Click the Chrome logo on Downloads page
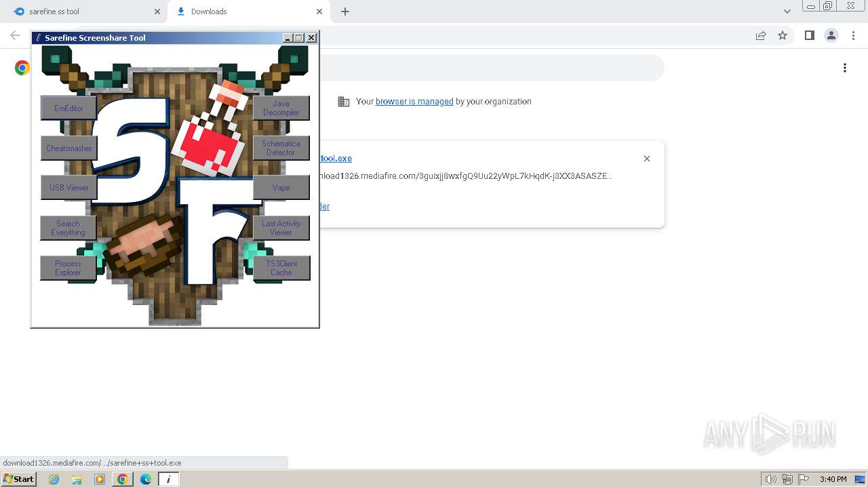Screen dimensions: 868x488 point(22,68)
